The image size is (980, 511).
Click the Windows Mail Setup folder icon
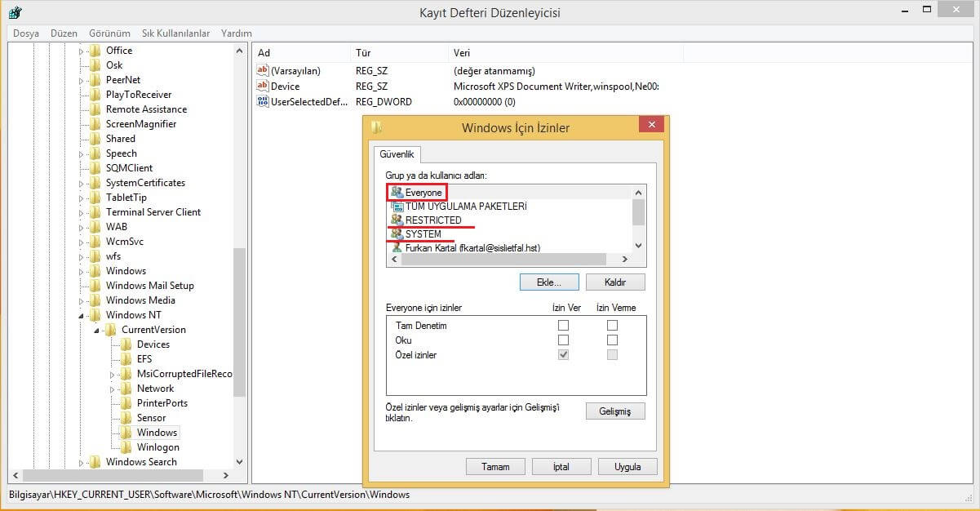(95, 286)
